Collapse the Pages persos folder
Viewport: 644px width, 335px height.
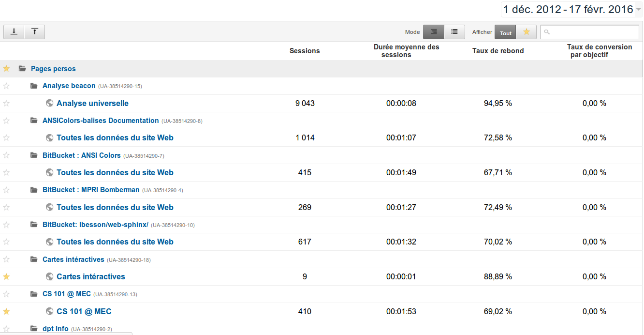click(22, 69)
